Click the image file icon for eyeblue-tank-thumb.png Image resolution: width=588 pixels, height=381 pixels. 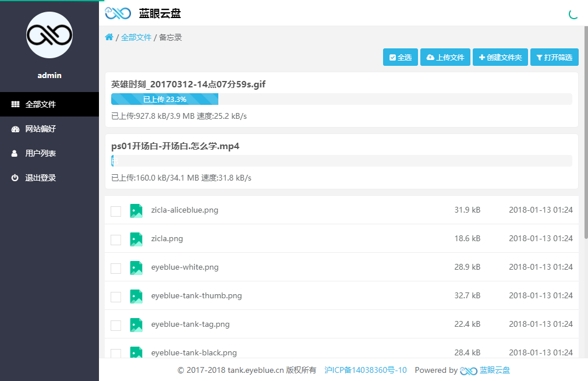tap(136, 296)
